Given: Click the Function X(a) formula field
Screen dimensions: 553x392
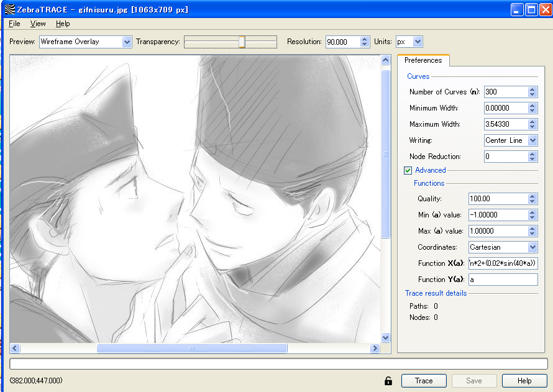Looking at the screenshot, I should tap(503, 263).
